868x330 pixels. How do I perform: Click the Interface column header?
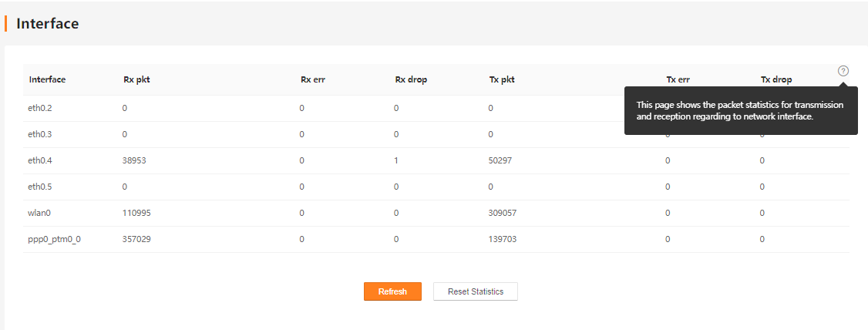(48, 79)
